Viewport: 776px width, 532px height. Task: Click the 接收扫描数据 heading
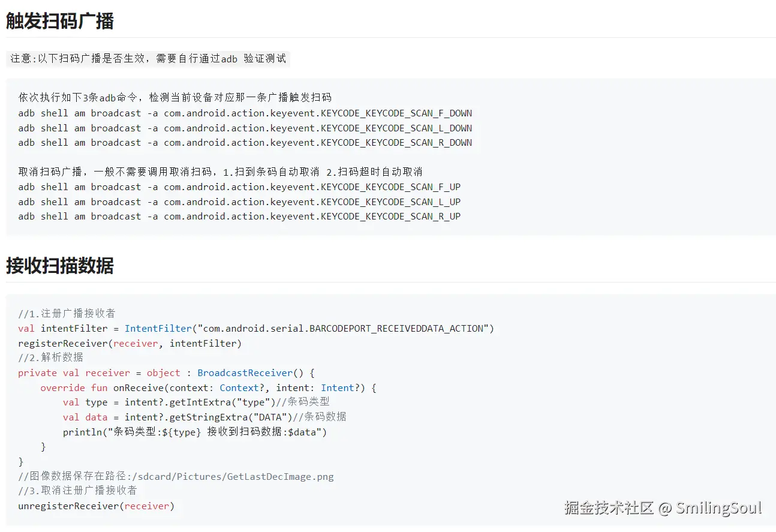59,265
